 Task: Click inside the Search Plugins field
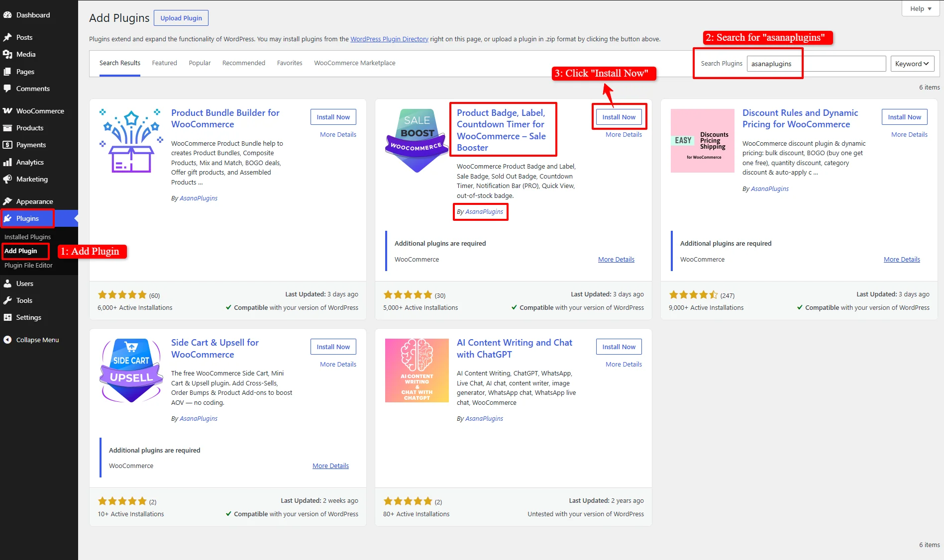[x=817, y=64]
